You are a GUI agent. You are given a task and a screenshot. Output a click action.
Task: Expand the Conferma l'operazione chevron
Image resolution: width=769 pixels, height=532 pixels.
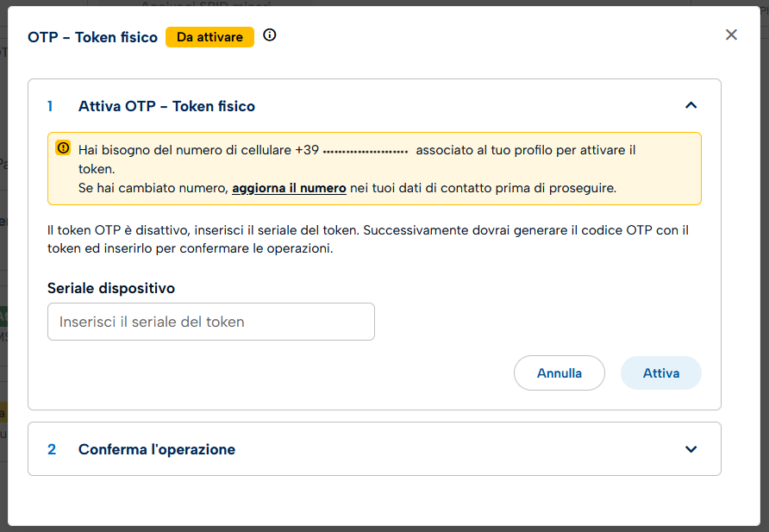[691, 449]
